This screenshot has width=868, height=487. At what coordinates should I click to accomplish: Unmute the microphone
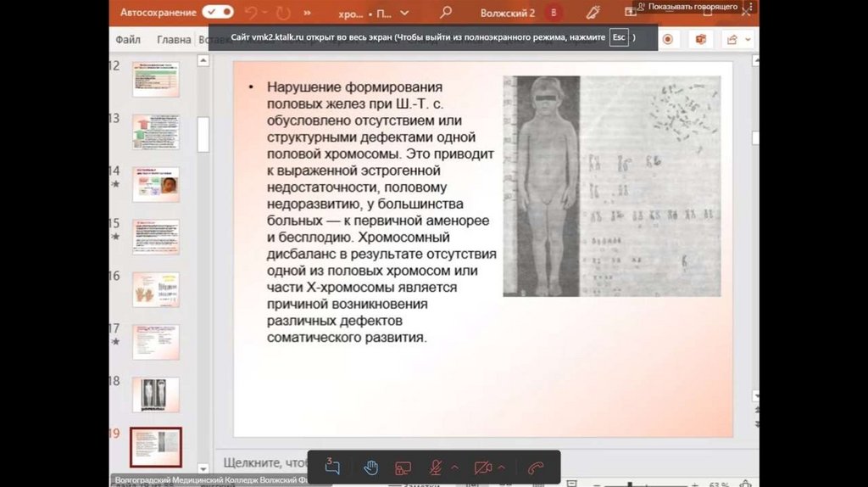click(x=435, y=467)
